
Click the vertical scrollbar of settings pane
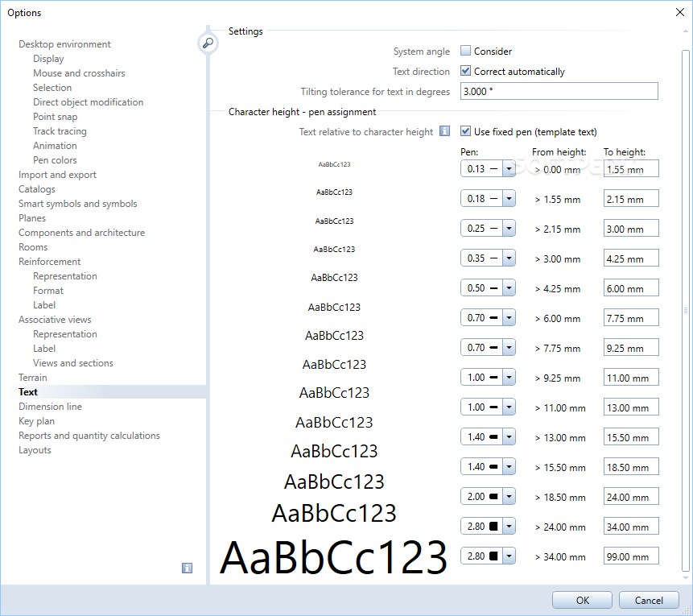tap(686, 311)
